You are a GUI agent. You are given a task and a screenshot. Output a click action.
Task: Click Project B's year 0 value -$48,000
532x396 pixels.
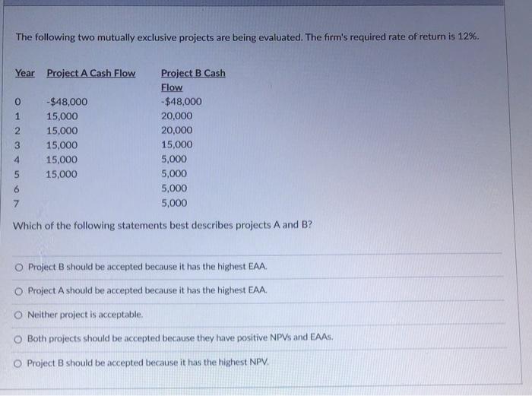182,101
